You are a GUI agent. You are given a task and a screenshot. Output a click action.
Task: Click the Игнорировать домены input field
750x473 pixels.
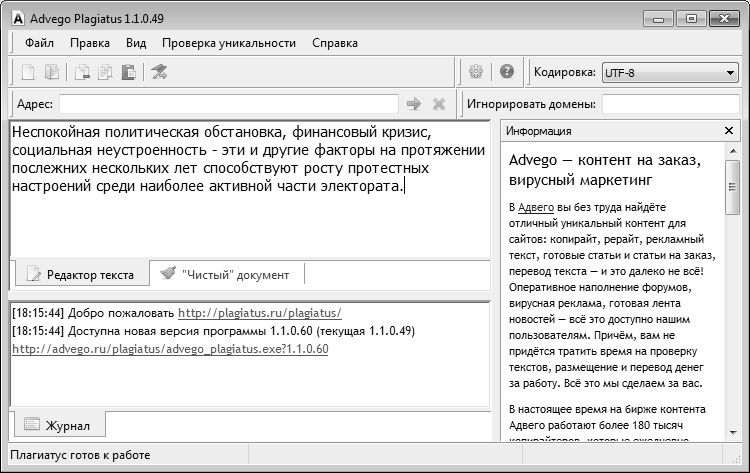coord(670,104)
